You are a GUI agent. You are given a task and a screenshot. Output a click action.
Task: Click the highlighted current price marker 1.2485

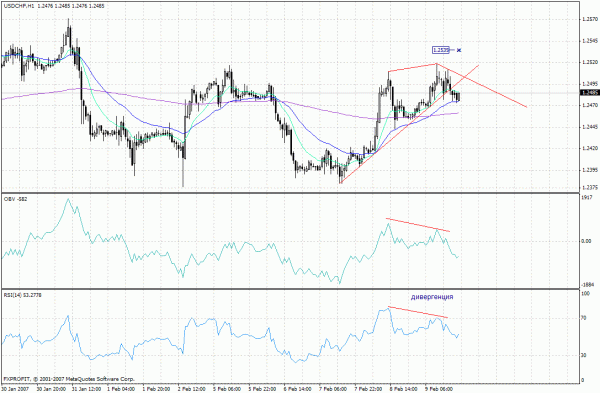coord(590,93)
